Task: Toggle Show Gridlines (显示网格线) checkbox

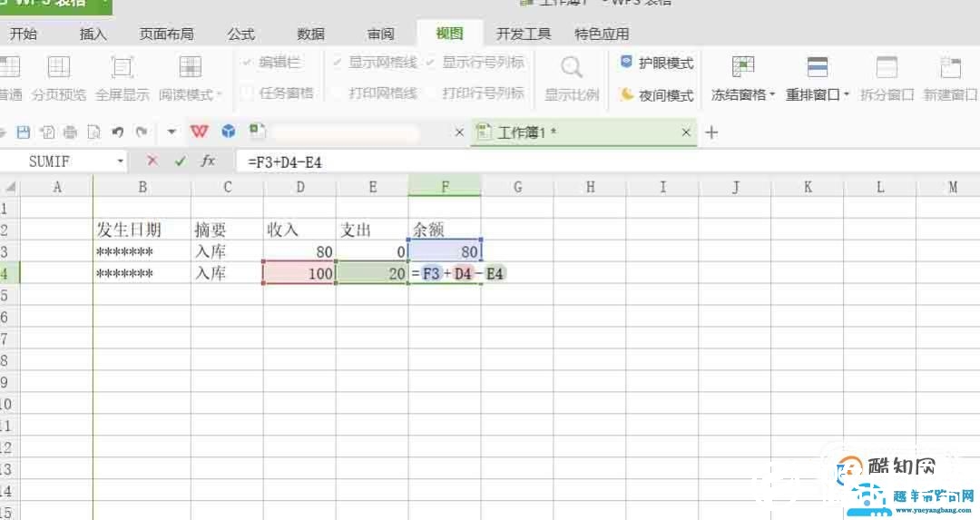Action: pyautogui.click(x=338, y=62)
